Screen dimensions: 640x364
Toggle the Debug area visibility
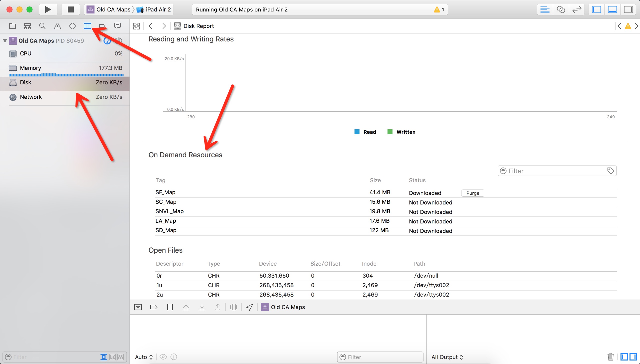point(612,9)
